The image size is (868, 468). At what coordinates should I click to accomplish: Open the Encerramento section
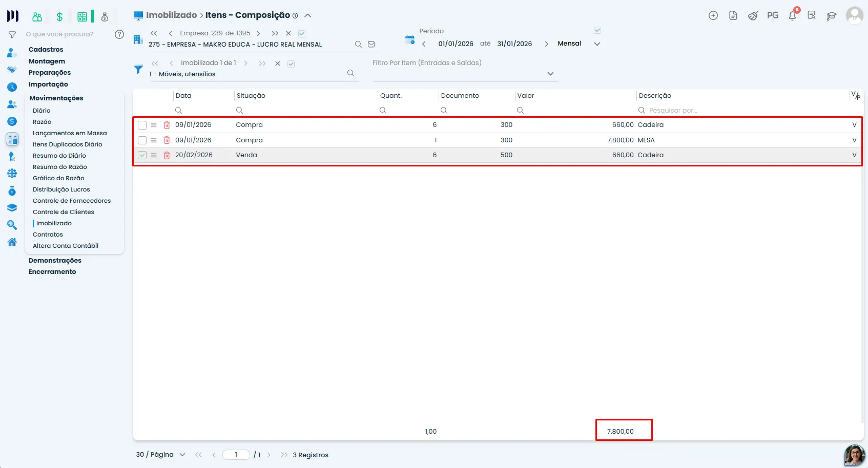(x=52, y=272)
